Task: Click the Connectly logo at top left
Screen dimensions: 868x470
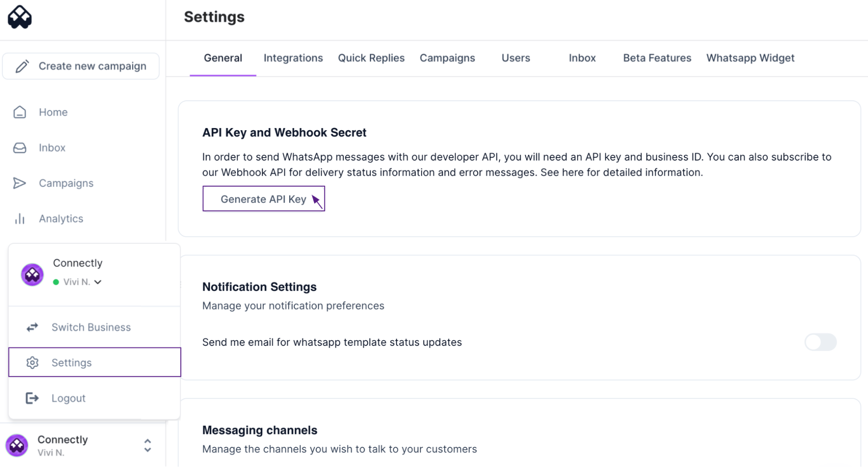Action: pyautogui.click(x=20, y=17)
